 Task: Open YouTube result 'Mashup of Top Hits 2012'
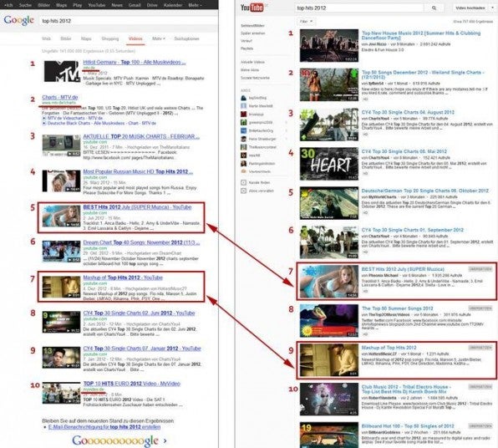(x=389, y=348)
